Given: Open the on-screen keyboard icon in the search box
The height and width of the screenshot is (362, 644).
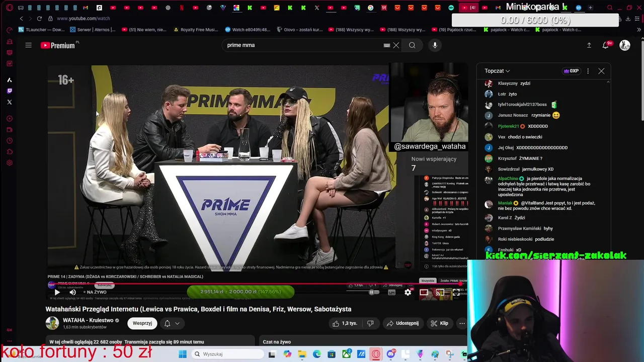Looking at the screenshot, I should coord(386,45).
